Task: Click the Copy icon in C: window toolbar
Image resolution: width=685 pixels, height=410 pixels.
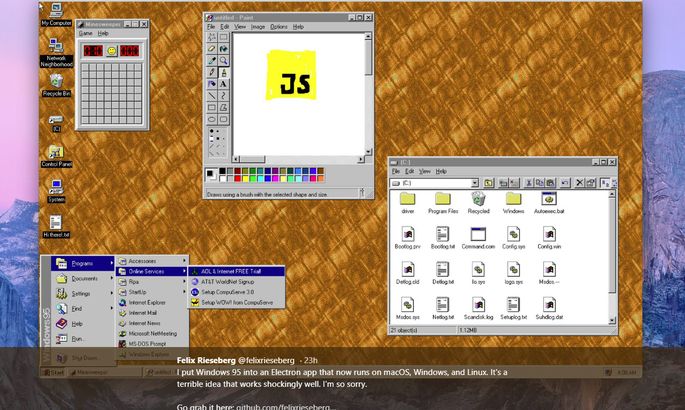Action: pos(540,183)
